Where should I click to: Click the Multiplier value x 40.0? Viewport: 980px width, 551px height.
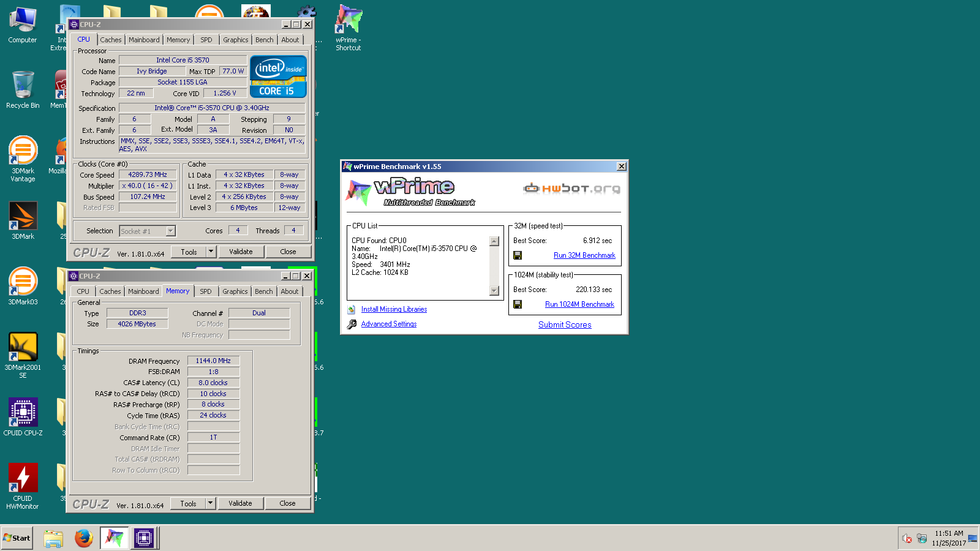(148, 186)
